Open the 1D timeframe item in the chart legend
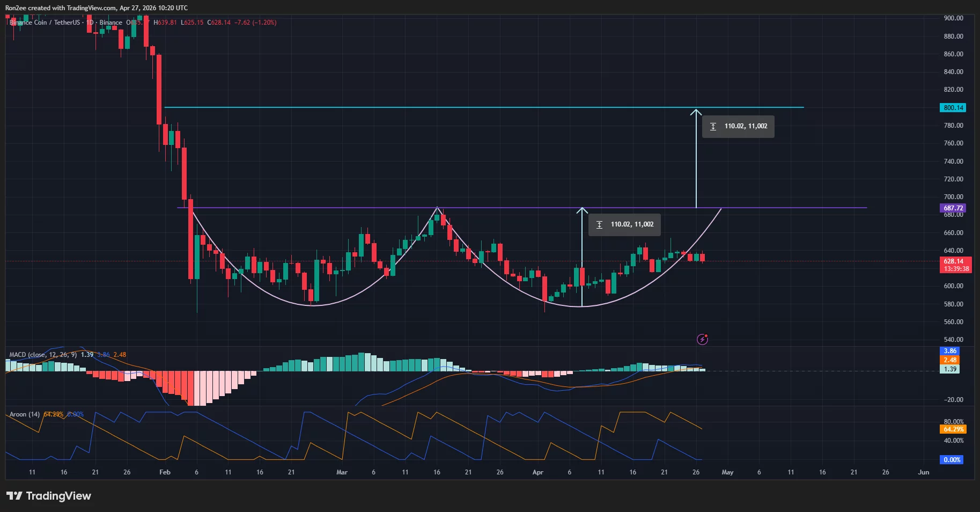The image size is (980, 512). [x=90, y=23]
